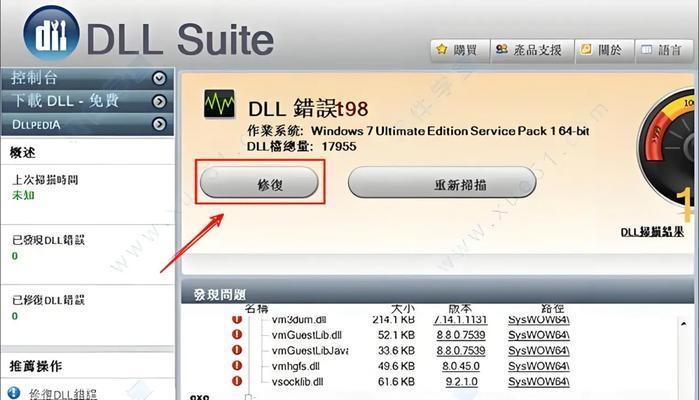Click the red error icon for vmhgfs.dll
Viewport: 699px width, 400px height.
coord(237,366)
